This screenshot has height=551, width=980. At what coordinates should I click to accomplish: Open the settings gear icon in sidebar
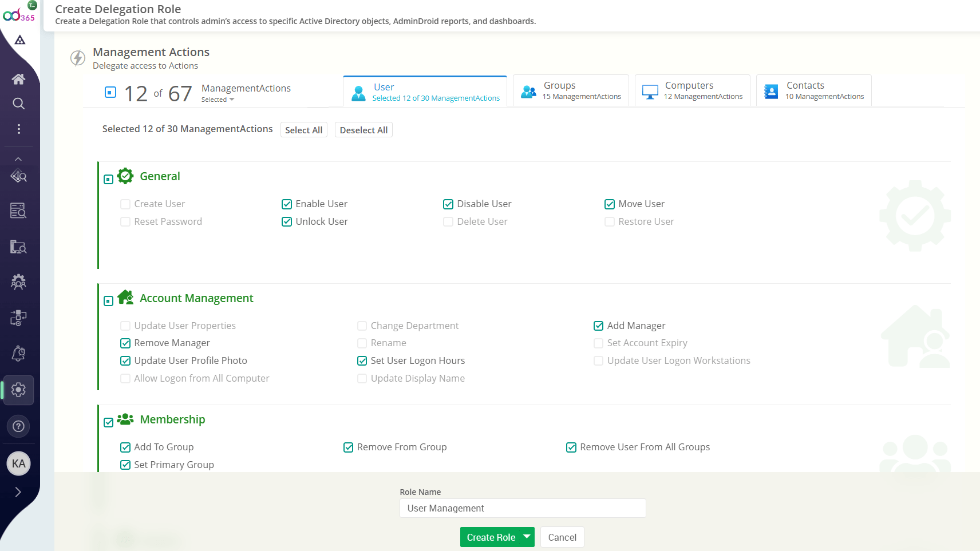[18, 390]
